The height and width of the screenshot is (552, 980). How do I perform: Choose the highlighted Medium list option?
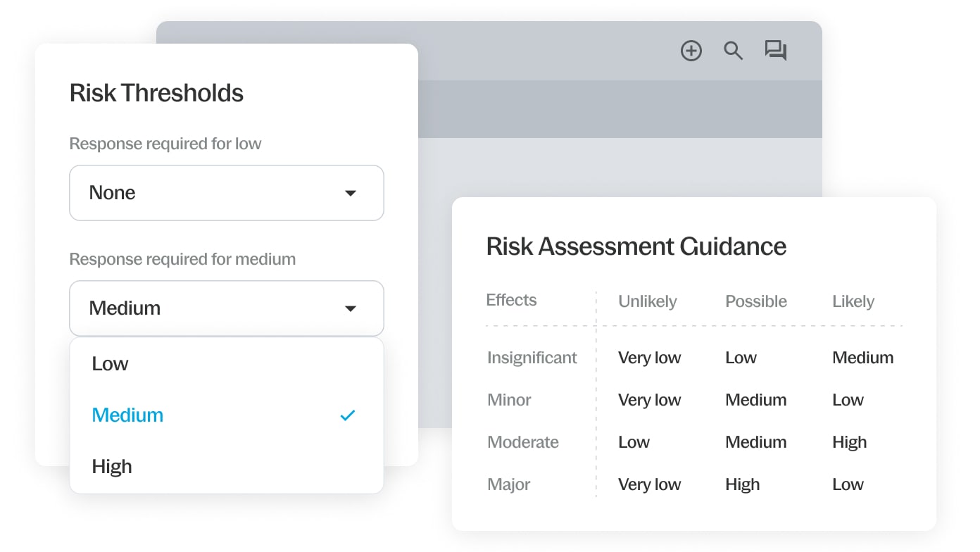point(127,415)
